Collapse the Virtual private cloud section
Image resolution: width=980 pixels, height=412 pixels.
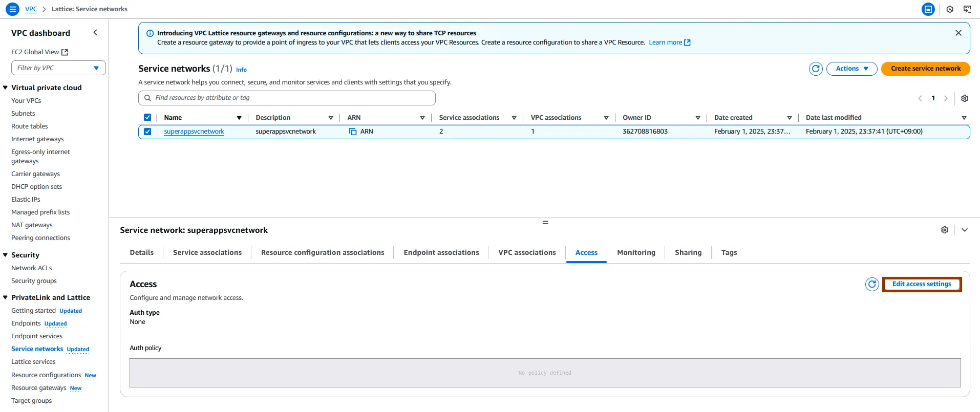click(x=5, y=88)
